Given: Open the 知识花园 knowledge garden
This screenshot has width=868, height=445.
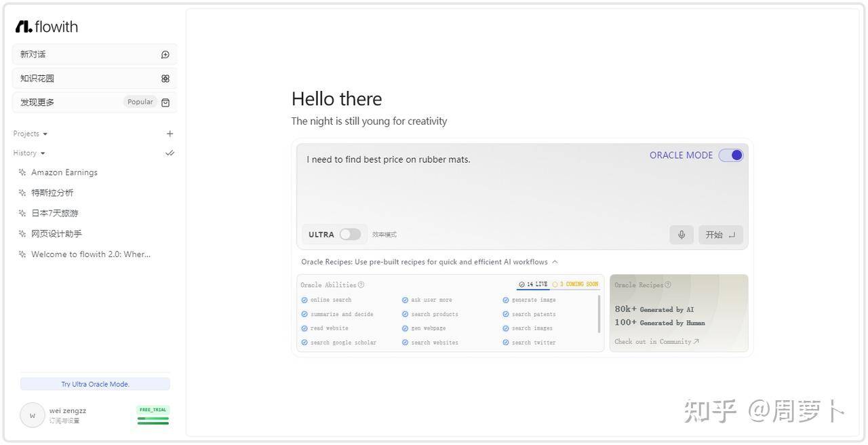Looking at the screenshot, I should pyautogui.click(x=95, y=79).
